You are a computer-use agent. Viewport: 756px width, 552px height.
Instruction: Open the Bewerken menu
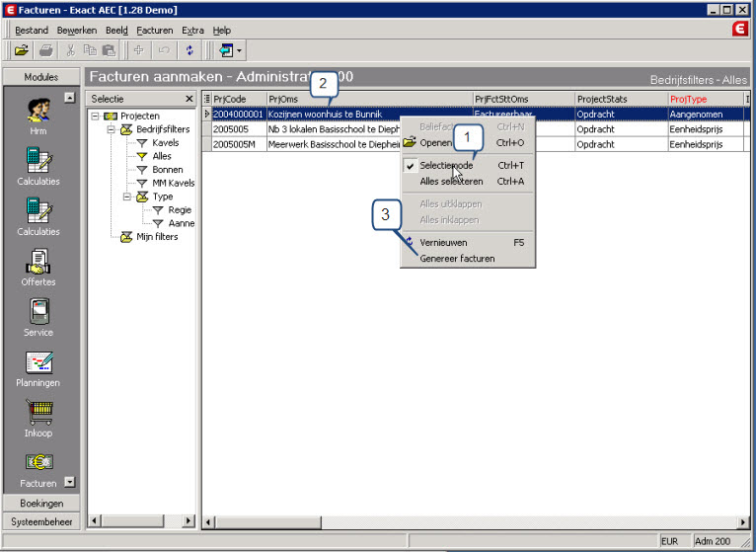(77, 31)
